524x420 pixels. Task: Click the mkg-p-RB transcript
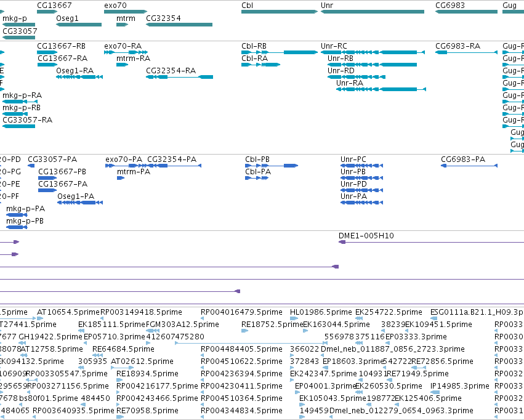[15, 114]
